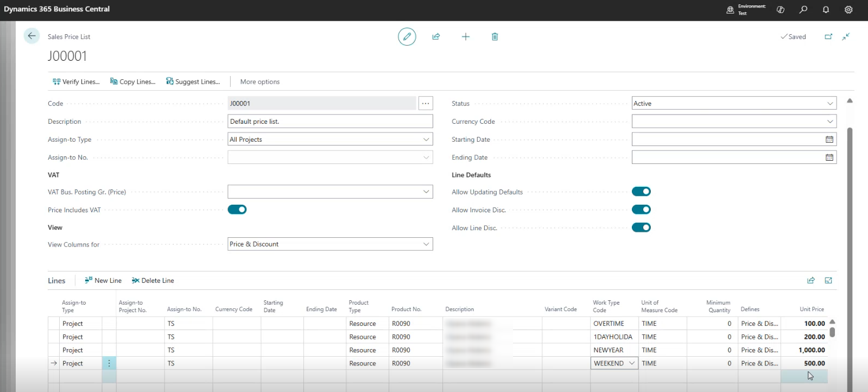Select the NEWYEAR work type cell
Viewport: 868px width, 392px height.
614,350
